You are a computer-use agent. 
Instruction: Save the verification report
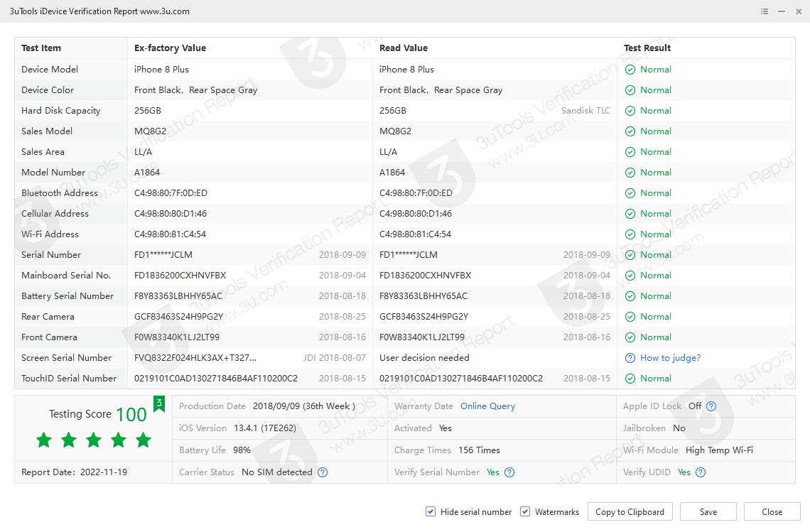click(708, 511)
